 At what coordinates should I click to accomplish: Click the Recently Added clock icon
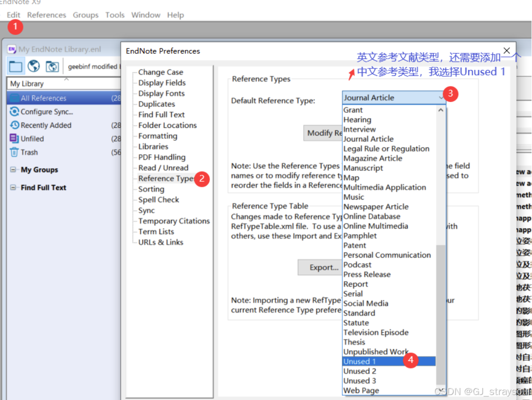pos(14,125)
